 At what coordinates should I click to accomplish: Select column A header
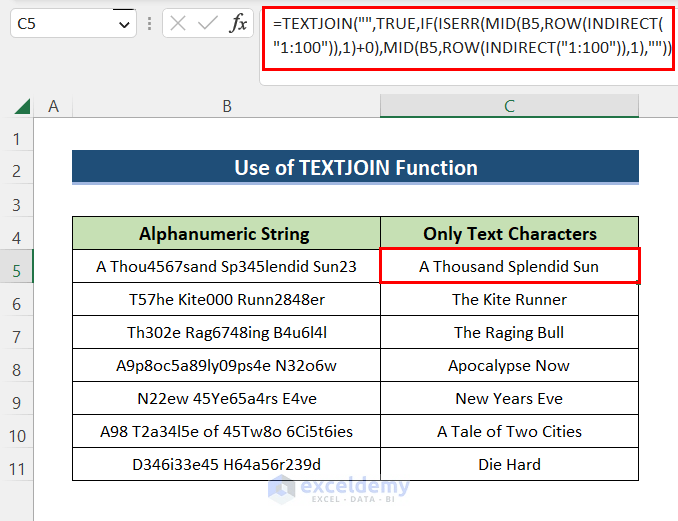53,106
